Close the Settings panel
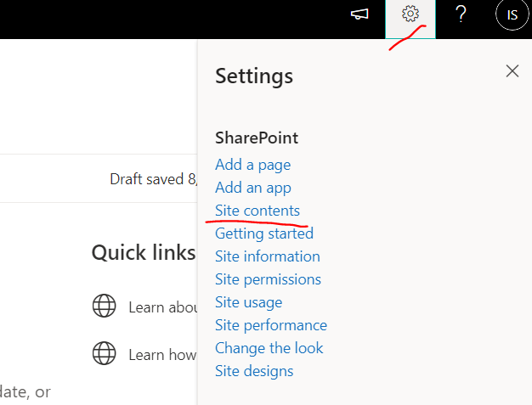The width and height of the screenshot is (532, 405). tap(512, 71)
